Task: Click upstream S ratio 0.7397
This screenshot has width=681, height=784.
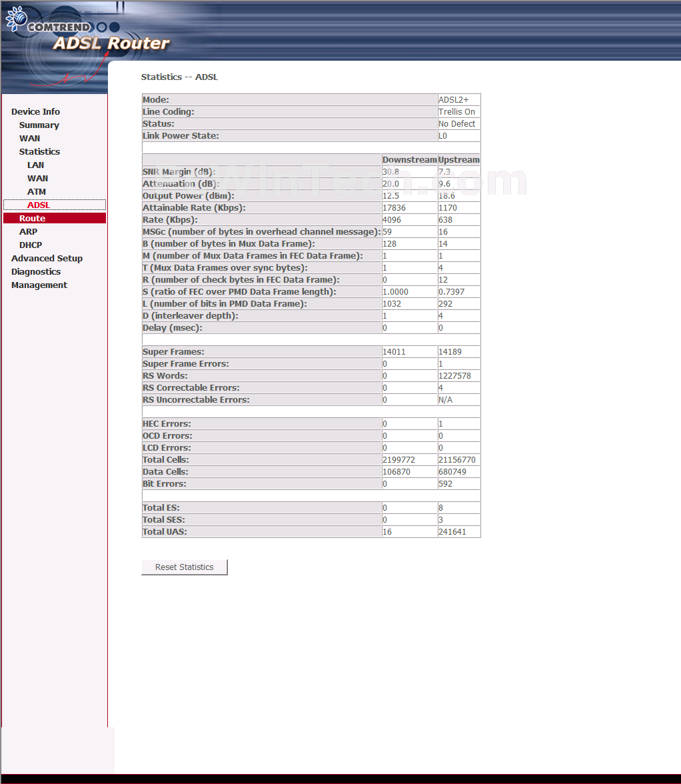Action: [451, 291]
